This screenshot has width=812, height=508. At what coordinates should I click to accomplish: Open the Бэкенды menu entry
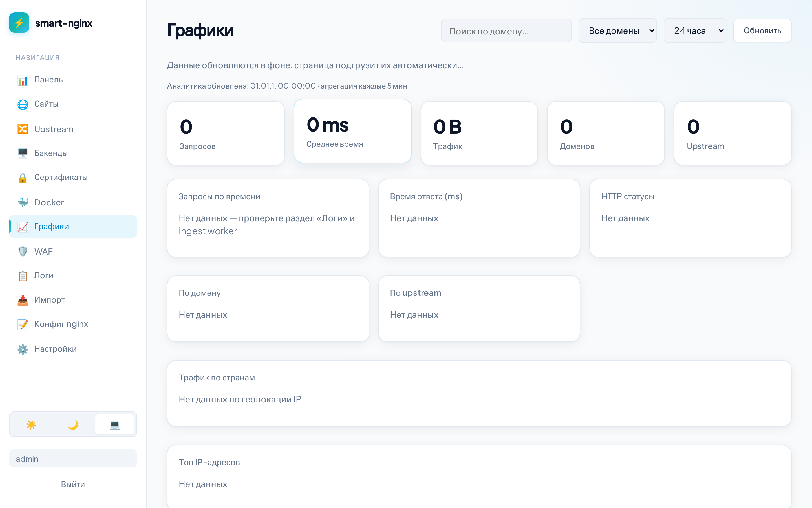coord(73,153)
